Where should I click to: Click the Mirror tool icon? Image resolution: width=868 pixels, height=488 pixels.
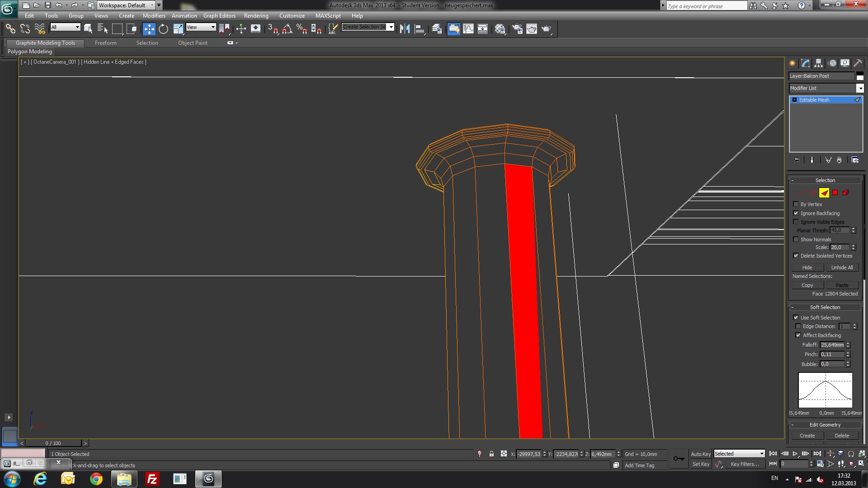click(405, 29)
